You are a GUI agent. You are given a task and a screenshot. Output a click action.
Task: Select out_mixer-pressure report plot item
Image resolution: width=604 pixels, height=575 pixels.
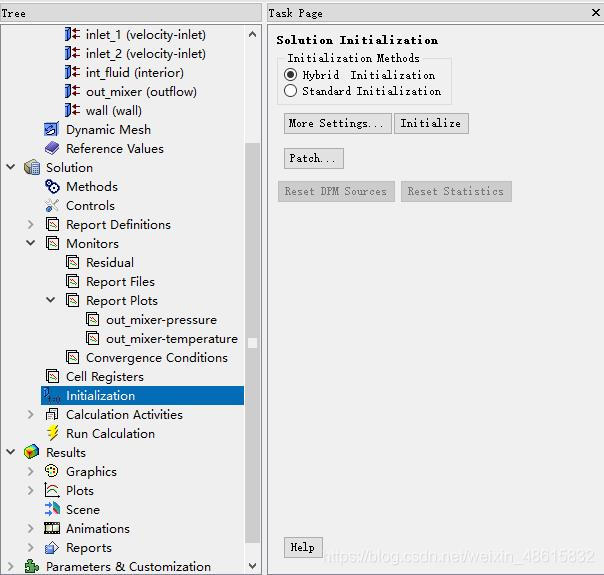pyautogui.click(x=161, y=320)
